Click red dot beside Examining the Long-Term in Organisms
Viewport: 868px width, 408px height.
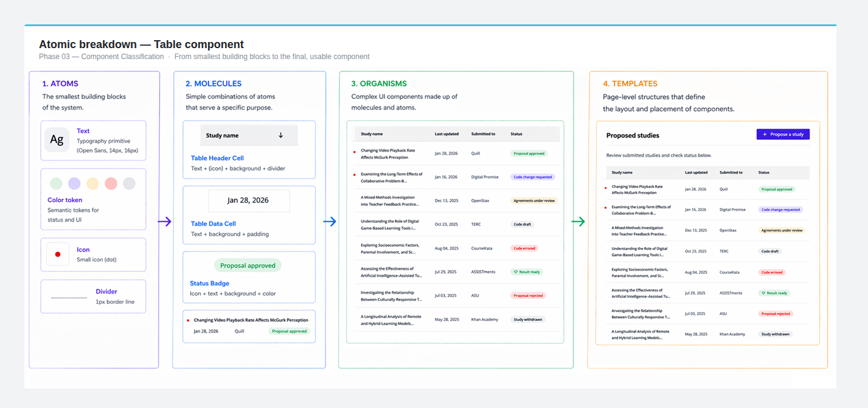(x=355, y=174)
